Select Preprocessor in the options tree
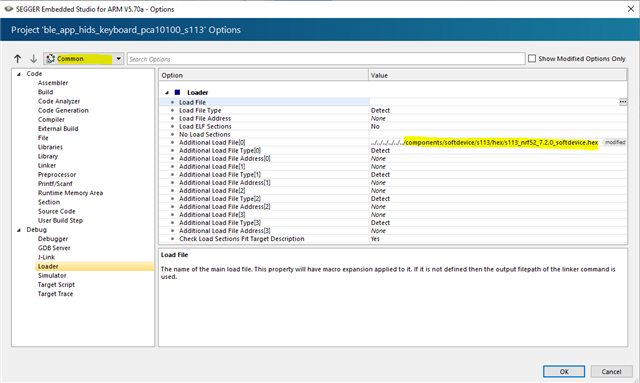The image size is (640, 383). point(57,174)
